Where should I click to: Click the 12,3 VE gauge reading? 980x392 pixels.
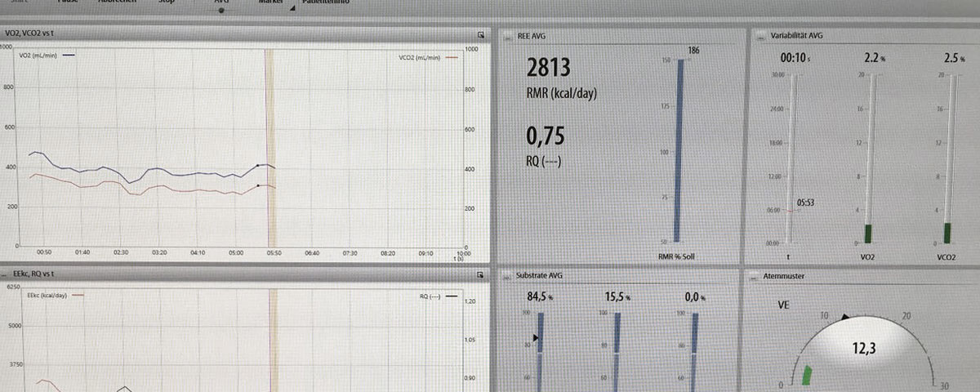point(864,348)
